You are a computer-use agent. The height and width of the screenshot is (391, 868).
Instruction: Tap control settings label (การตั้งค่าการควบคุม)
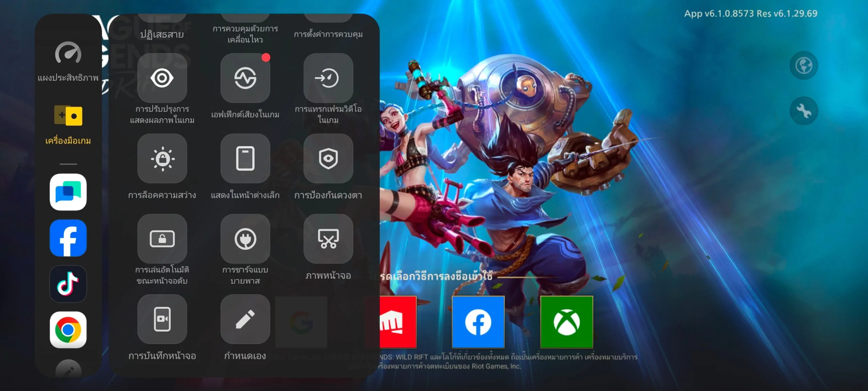[x=328, y=34]
